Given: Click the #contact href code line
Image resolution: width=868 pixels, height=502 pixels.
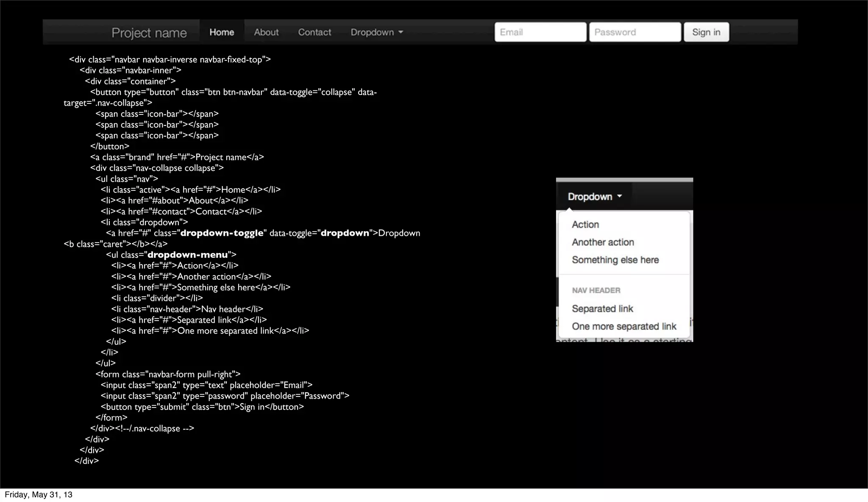Looking at the screenshot, I should coord(181,212).
